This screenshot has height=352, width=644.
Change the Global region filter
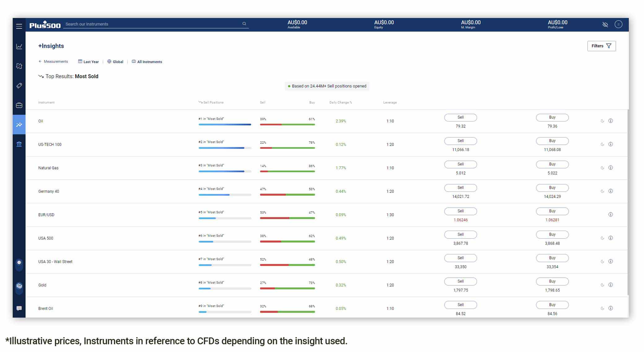(x=115, y=61)
